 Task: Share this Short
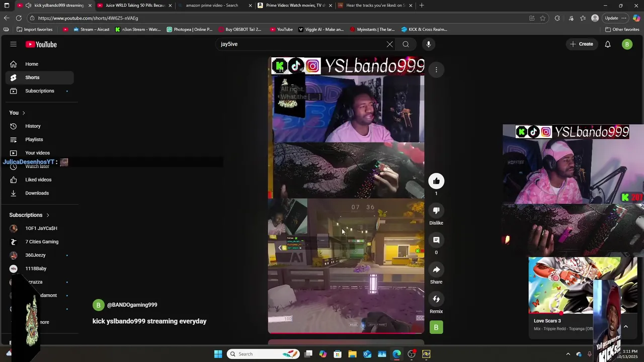(x=436, y=269)
